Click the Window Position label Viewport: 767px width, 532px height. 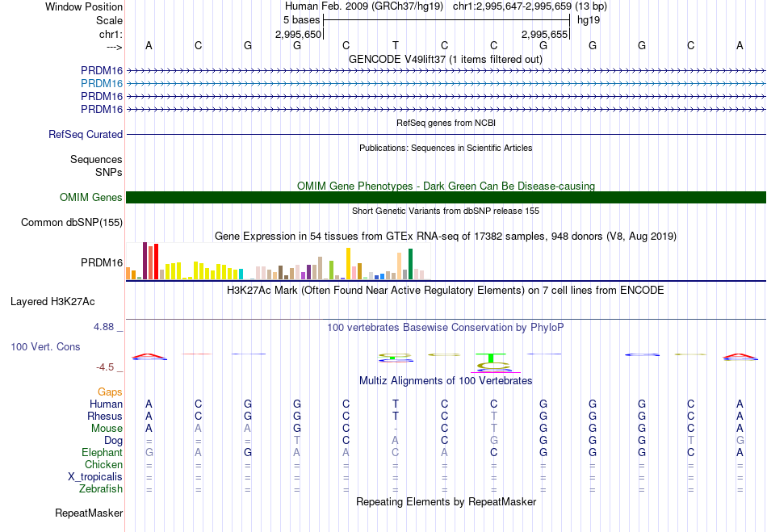tap(84, 6)
